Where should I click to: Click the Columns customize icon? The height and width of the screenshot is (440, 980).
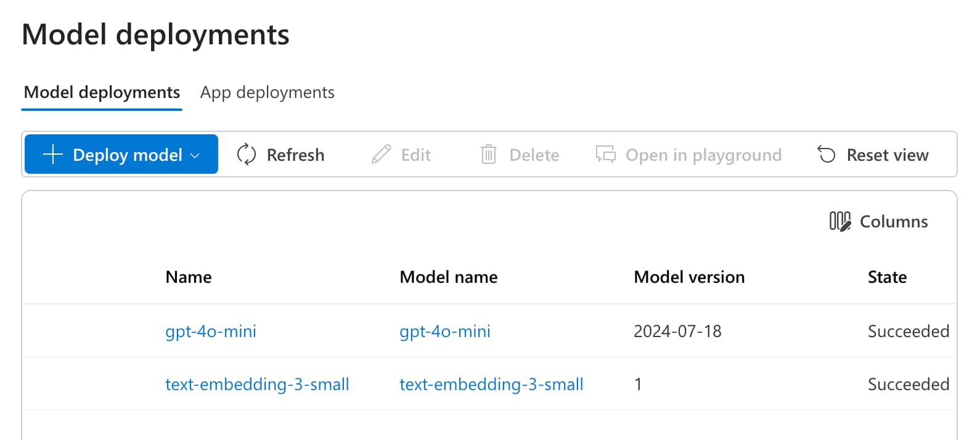coord(839,221)
